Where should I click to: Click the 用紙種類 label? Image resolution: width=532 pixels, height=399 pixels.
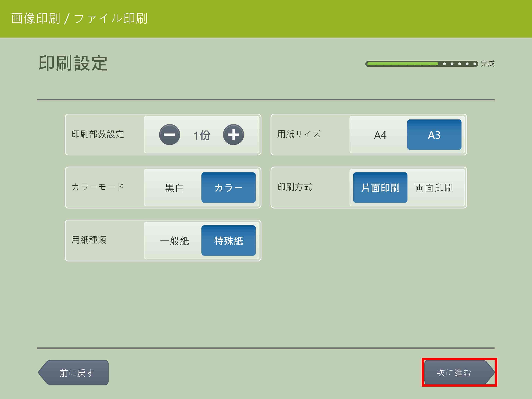pyautogui.click(x=89, y=240)
